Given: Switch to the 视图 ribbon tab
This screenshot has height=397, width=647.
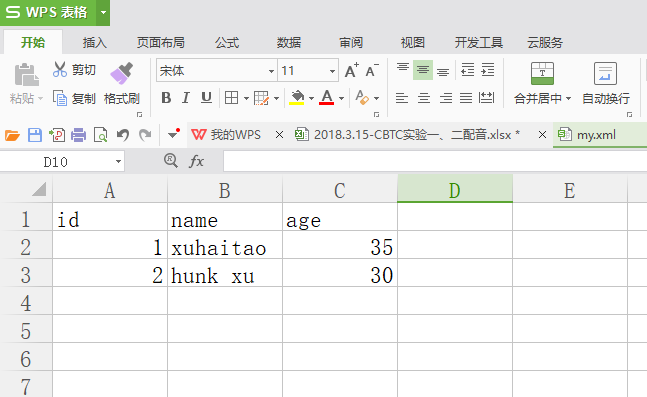Looking at the screenshot, I should (413, 43).
